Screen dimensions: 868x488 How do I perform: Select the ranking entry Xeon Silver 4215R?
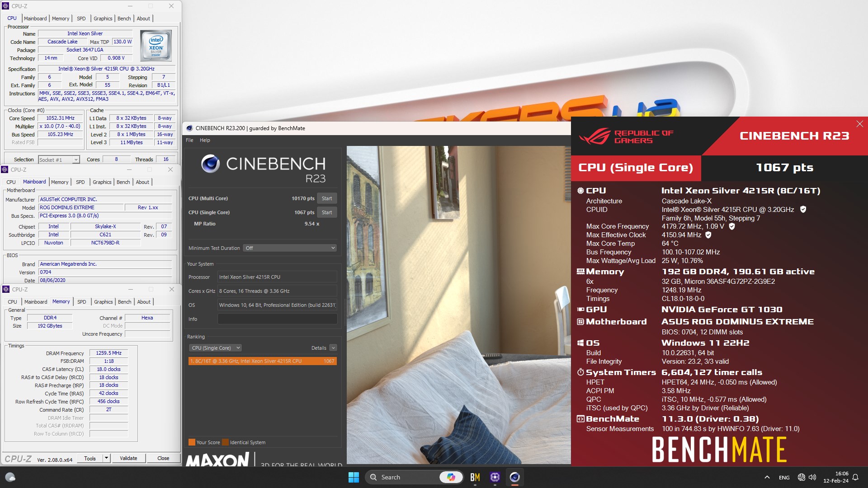point(262,361)
